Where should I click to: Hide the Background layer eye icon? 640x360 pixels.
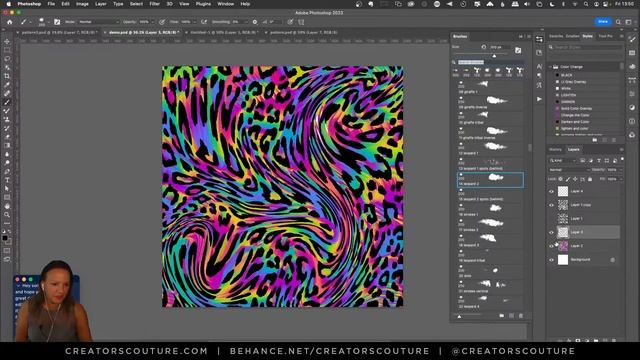point(551,260)
